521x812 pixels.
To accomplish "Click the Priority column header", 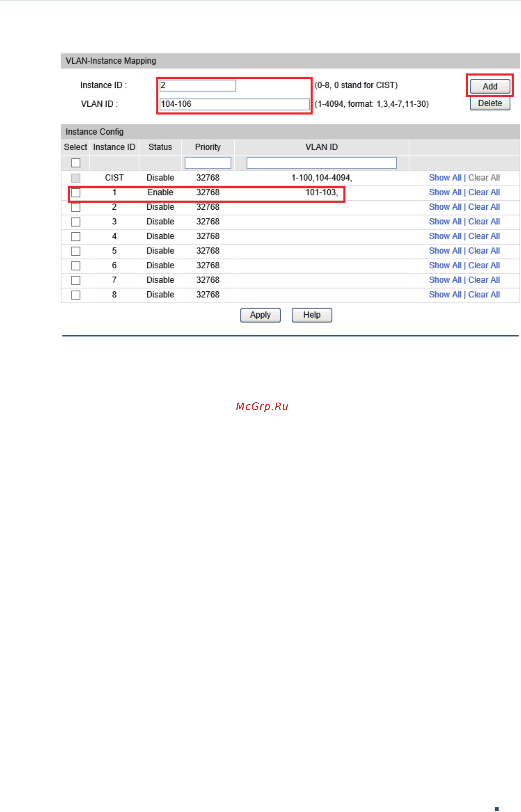I will point(208,147).
